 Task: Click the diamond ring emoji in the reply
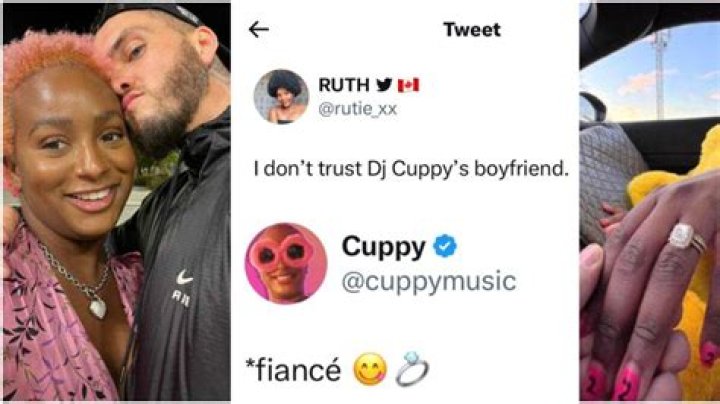pos(412,369)
